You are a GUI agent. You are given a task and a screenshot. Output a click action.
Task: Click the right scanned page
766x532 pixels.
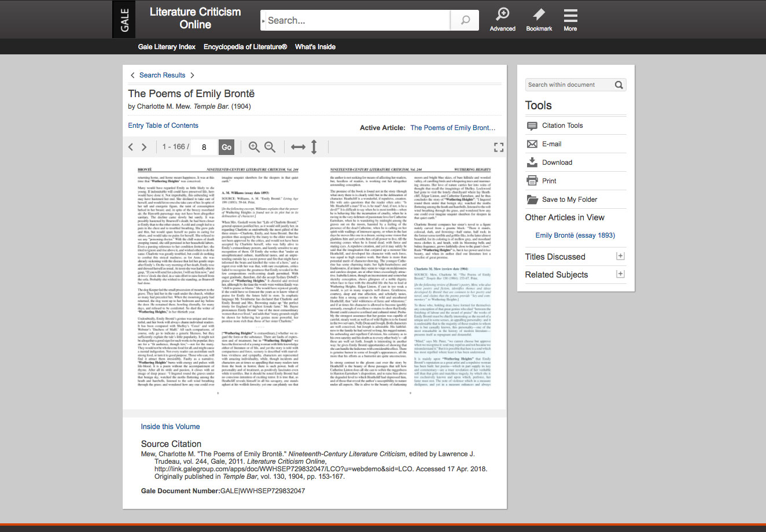pos(410,282)
